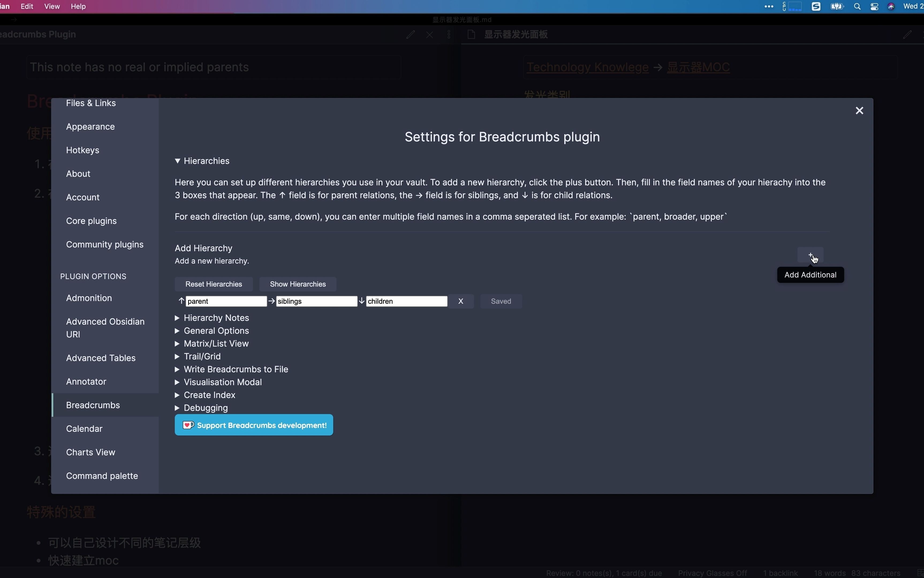The height and width of the screenshot is (578, 924).
Task: Expand the Debugging section
Action: [x=205, y=408]
